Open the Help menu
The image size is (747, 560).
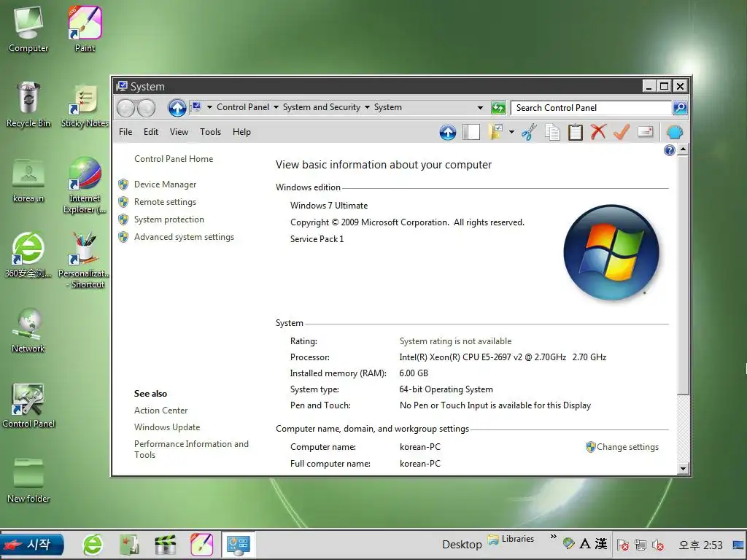pyautogui.click(x=241, y=132)
